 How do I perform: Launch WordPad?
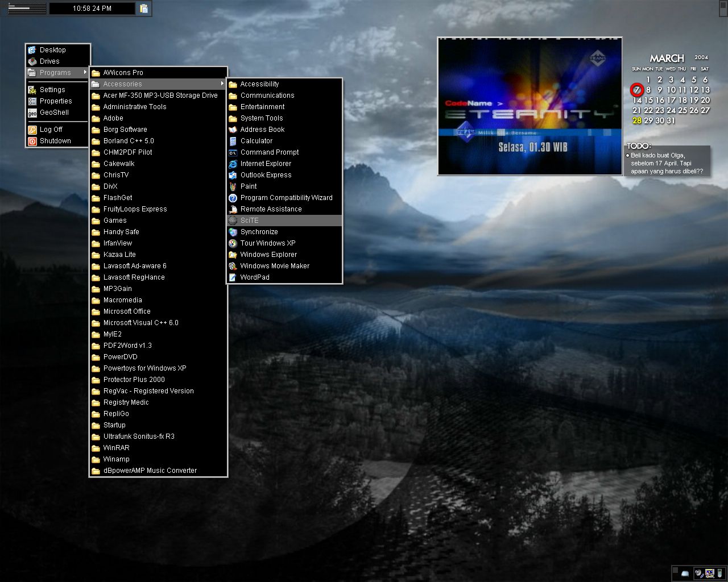click(284, 277)
